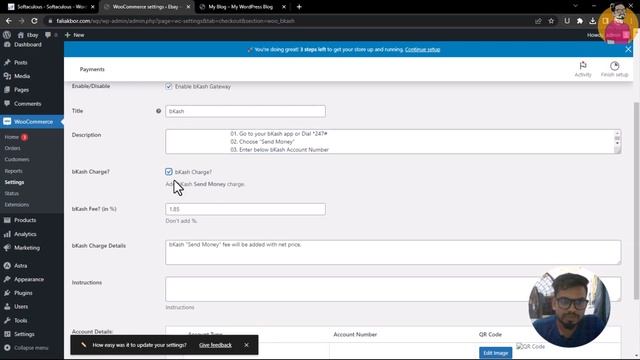Open the comments bubble in admin bar
Screen dimensions: 640x360
coord(51,35)
